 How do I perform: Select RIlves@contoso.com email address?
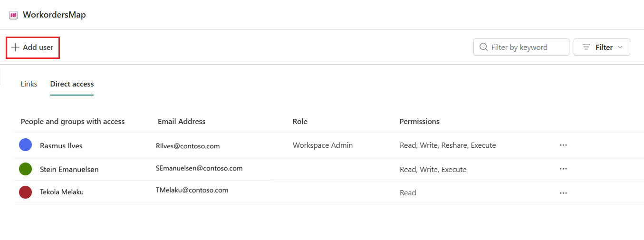(x=188, y=146)
